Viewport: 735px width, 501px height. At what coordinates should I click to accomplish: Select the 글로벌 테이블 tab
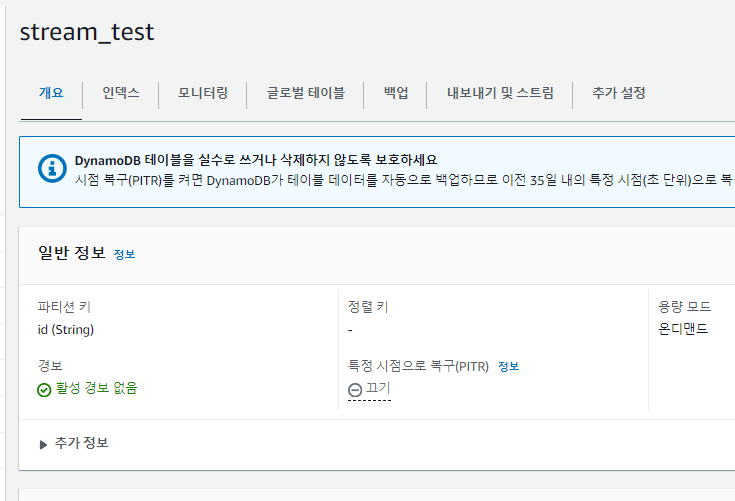tap(305, 94)
